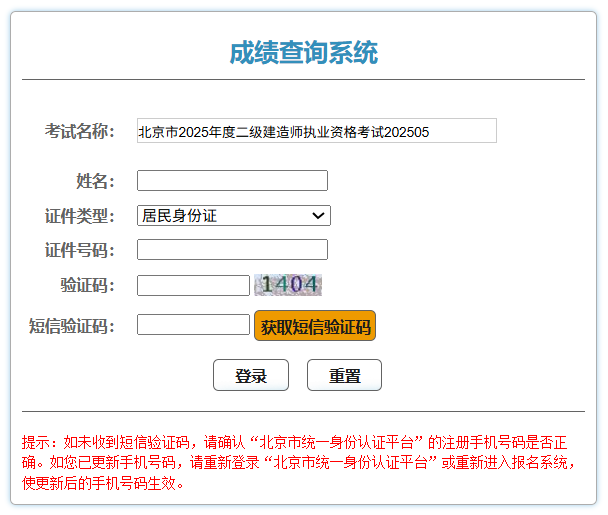Click the 证件号码 label text
Screen dimensions: 608x515
[x=79, y=250]
